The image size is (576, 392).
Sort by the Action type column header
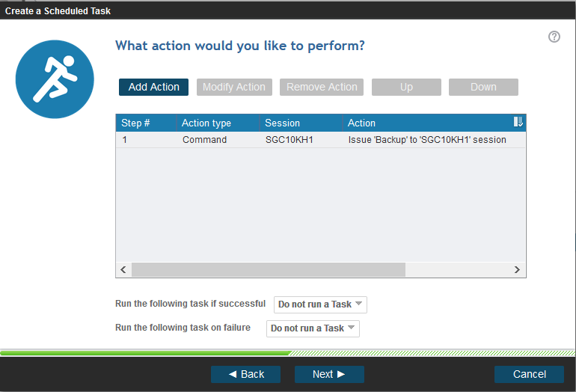click(x=217, y=123)
